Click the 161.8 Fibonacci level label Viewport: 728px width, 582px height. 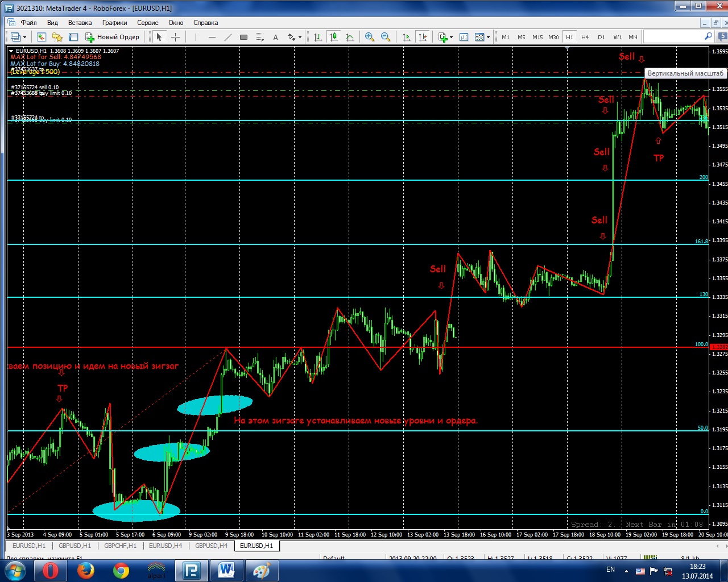point(701,241)
